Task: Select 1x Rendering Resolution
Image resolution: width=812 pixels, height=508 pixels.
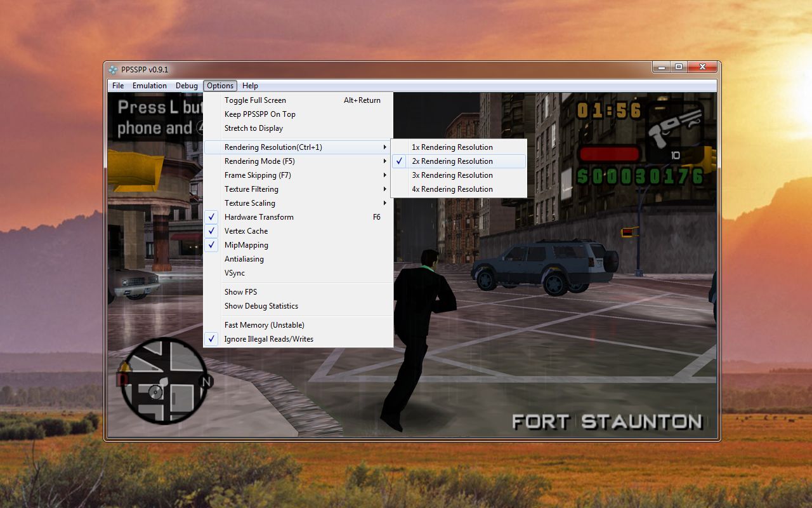Action: pos(459,147)
